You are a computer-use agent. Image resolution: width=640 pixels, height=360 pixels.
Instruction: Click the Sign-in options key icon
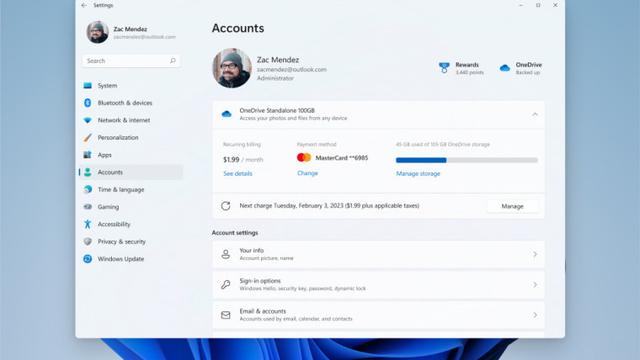[x=226, y=284]
